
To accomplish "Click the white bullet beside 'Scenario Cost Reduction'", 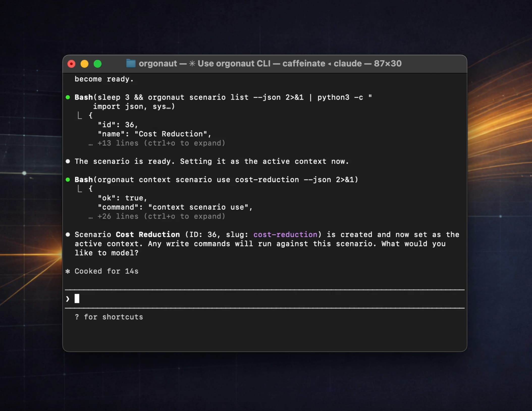I will (68, 235).
